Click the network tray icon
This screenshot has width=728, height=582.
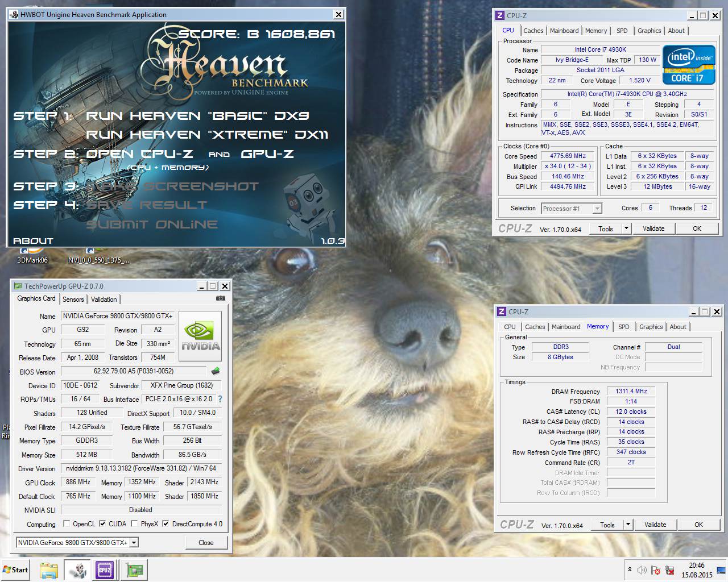[x=669, y=570]
